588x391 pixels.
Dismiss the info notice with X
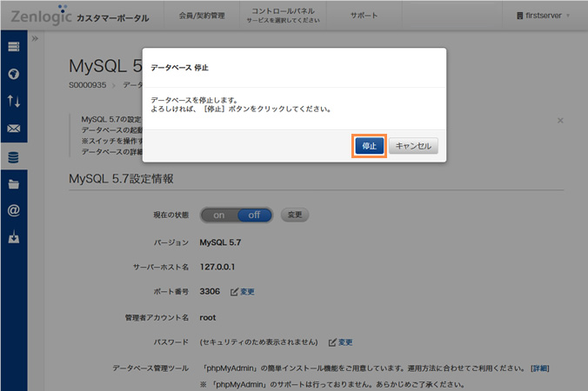[560, 121]
